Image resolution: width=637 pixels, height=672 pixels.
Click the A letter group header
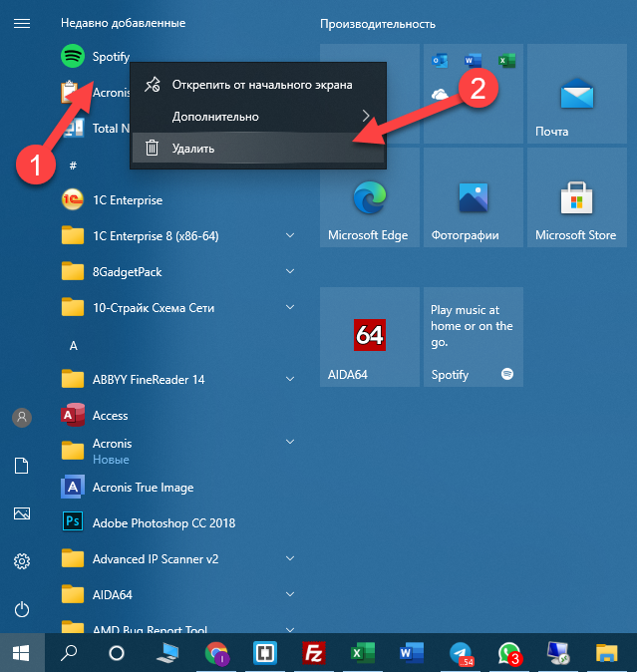73,345
